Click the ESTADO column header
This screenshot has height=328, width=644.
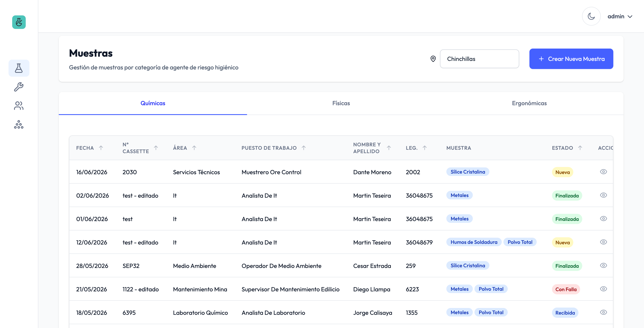[x=562, y=148]
